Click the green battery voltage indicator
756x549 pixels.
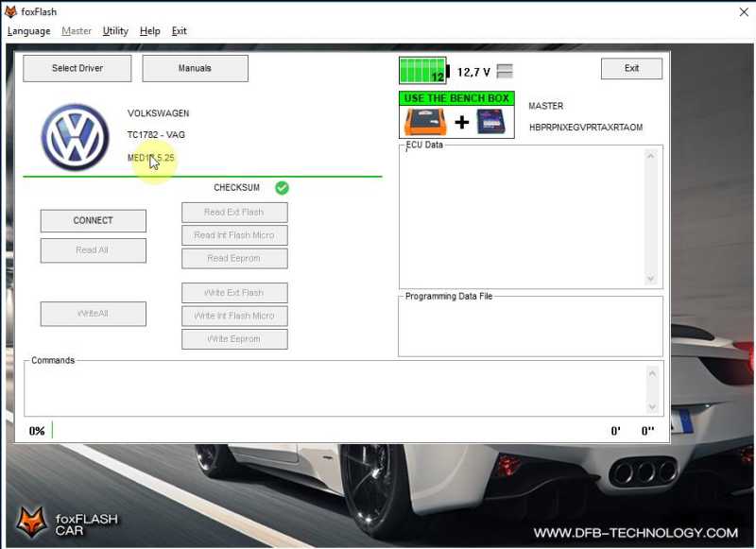click(x=422, y=71)
